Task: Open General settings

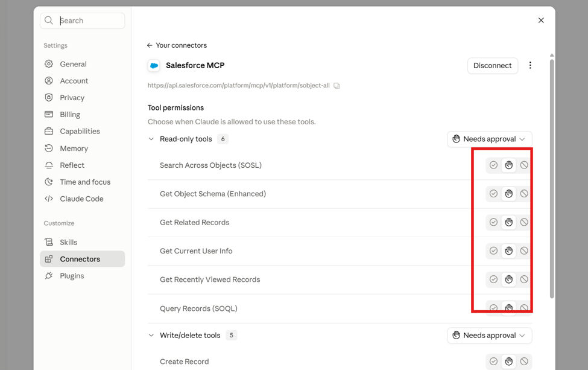Action: [x=82, y=64]
